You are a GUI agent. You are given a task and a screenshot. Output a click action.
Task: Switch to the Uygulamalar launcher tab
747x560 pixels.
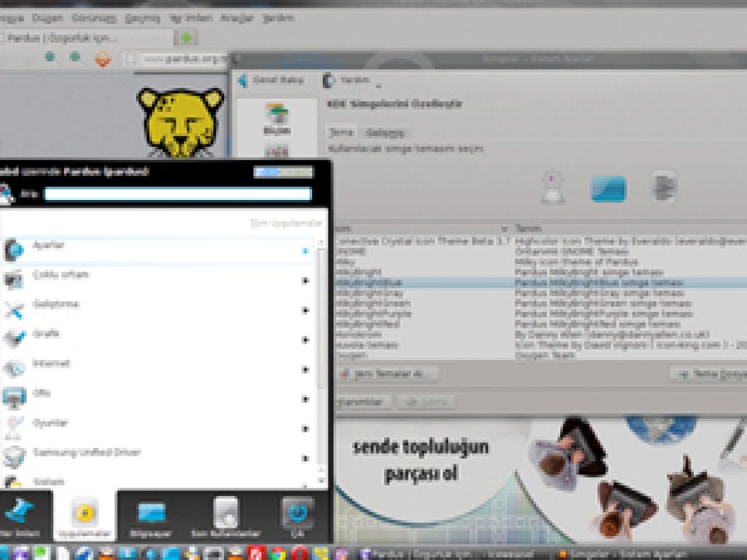tap(85, 516)
